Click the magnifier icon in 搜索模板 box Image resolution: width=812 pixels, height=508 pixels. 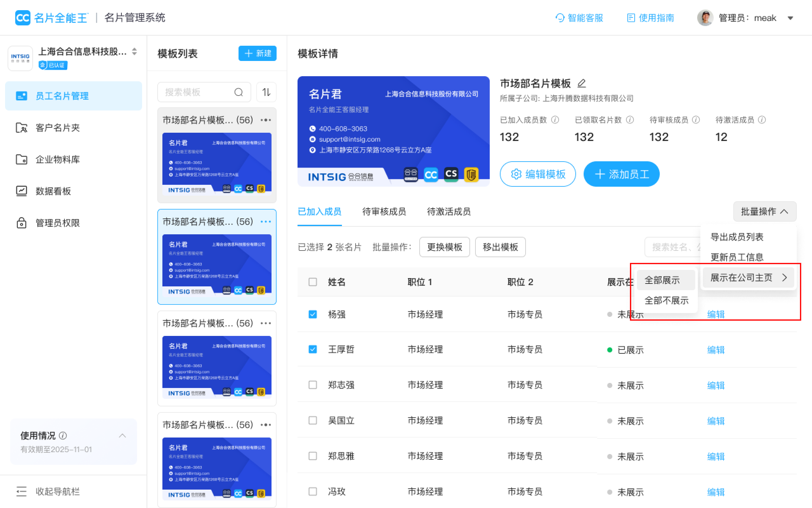[x=239, y=92]
